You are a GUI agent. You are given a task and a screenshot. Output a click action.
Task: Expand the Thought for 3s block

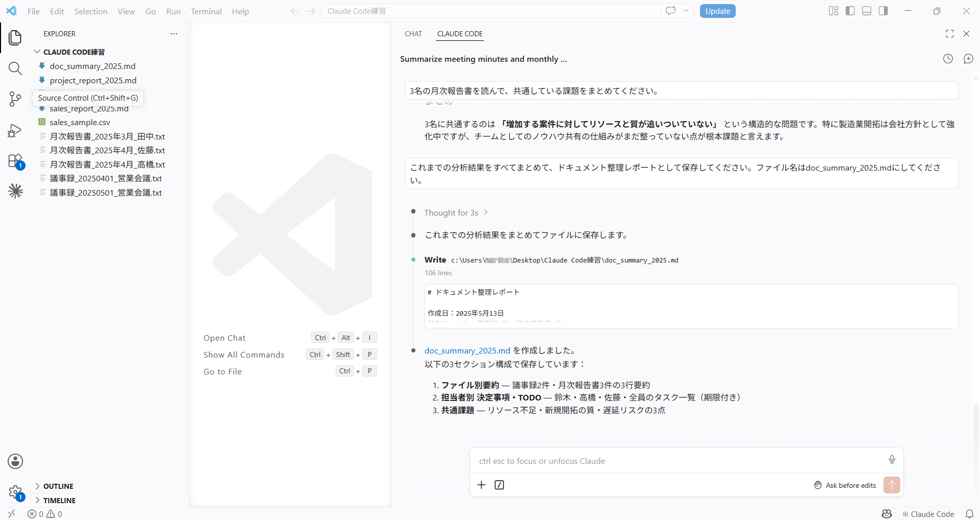click(x=456, y=212)
